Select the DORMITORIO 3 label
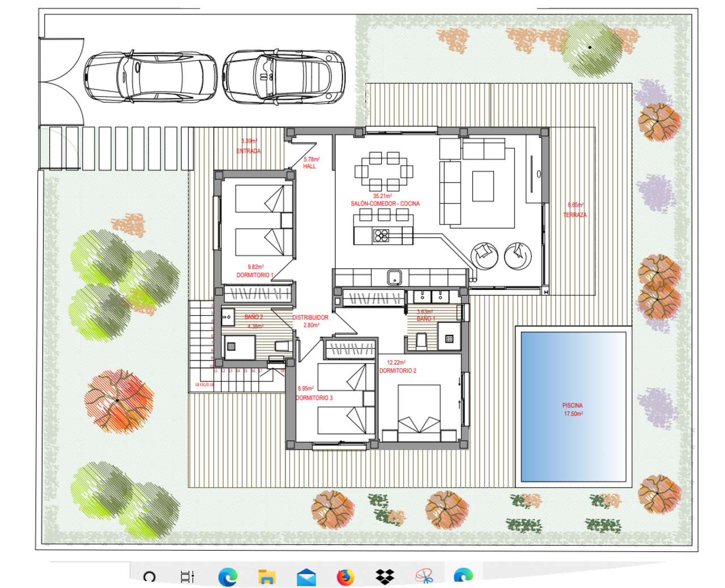Image resolution: width=725 pixels, height=588 pixels. (x=314, y=398)
